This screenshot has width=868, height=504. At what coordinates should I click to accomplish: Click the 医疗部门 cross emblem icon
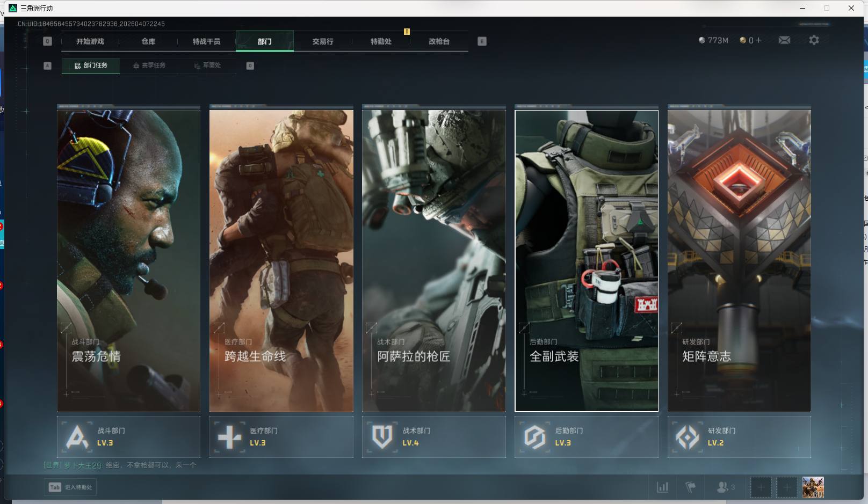tap(229, 437)
